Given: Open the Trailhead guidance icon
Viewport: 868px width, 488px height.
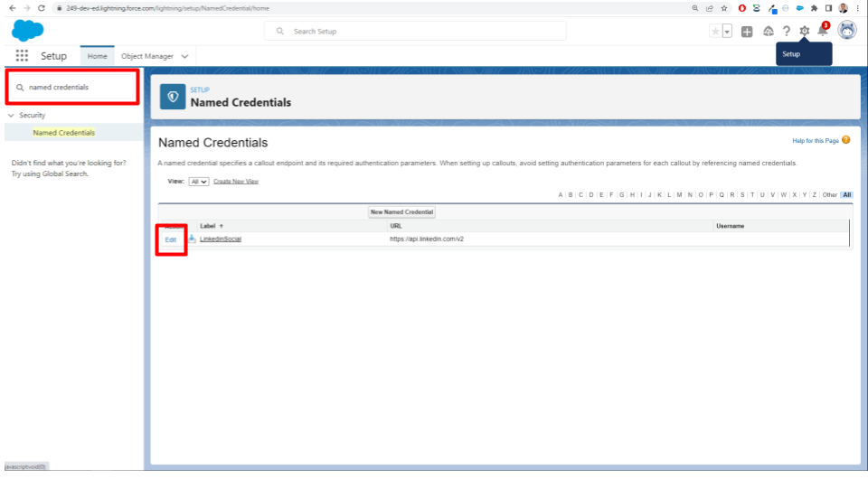Looking at the screenshot, I should click(x=769, y=32).
